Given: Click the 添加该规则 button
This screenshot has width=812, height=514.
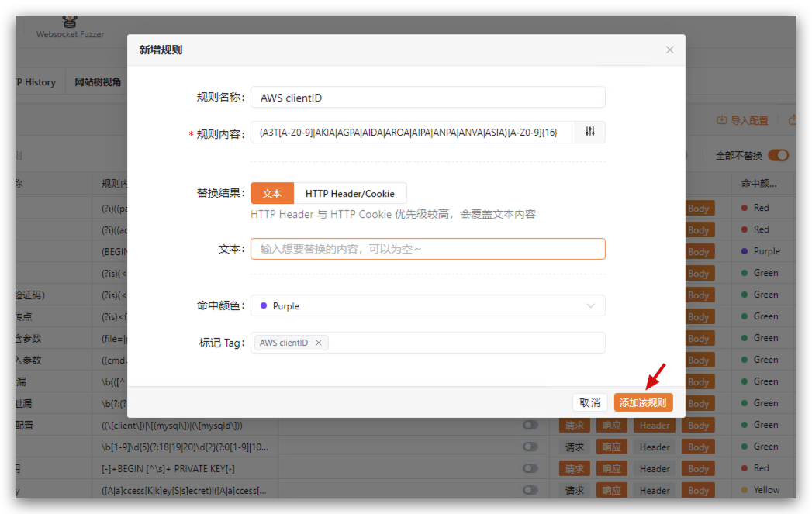Looking at the screenshot, I should click(x=643, y=402).
